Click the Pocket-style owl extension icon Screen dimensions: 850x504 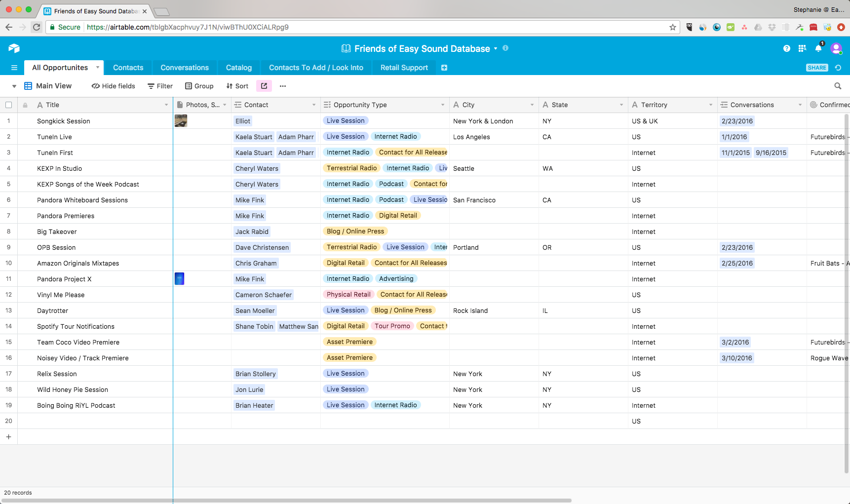coord(689,27)
